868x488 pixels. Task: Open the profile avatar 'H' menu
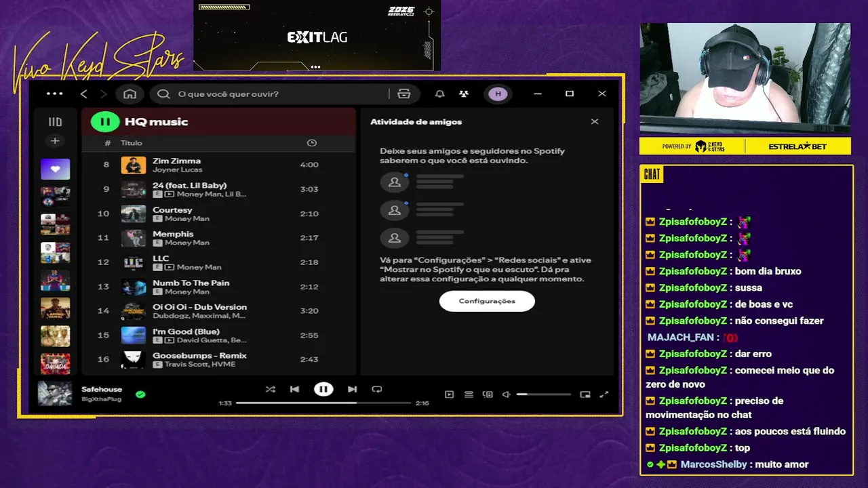point(498,94)
